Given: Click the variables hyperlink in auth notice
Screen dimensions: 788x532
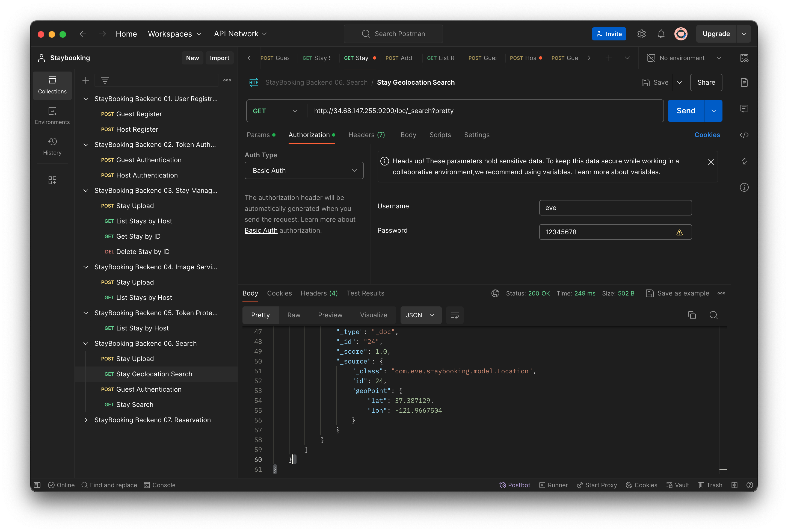Looking at the screenshot, I should 644,172.
